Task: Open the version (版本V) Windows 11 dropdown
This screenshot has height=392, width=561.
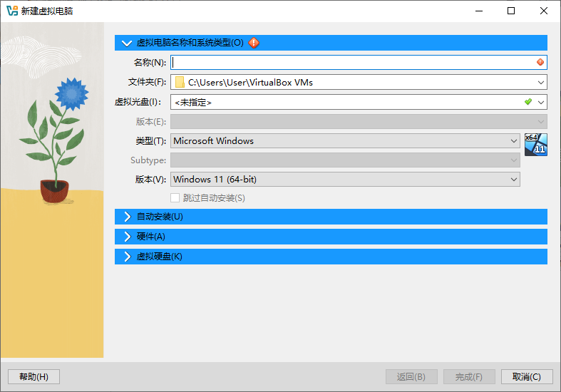Action: click(x=345, y=179)
